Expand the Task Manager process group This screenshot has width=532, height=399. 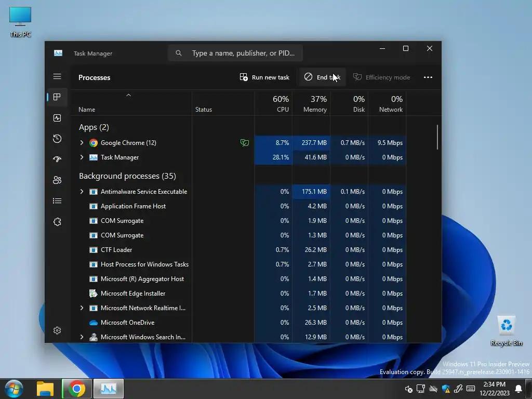tap(82, 157)
